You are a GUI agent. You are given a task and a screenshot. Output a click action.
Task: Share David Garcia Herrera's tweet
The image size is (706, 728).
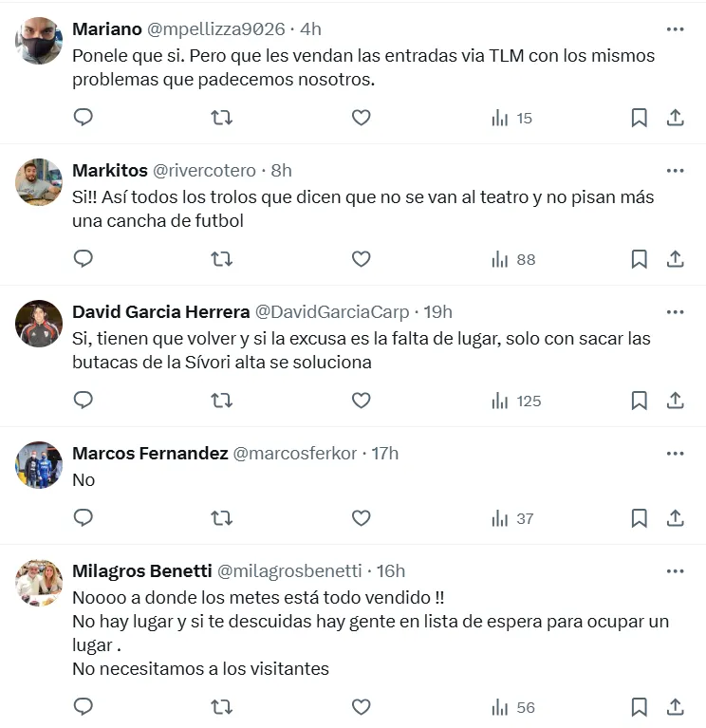[675, 401]
